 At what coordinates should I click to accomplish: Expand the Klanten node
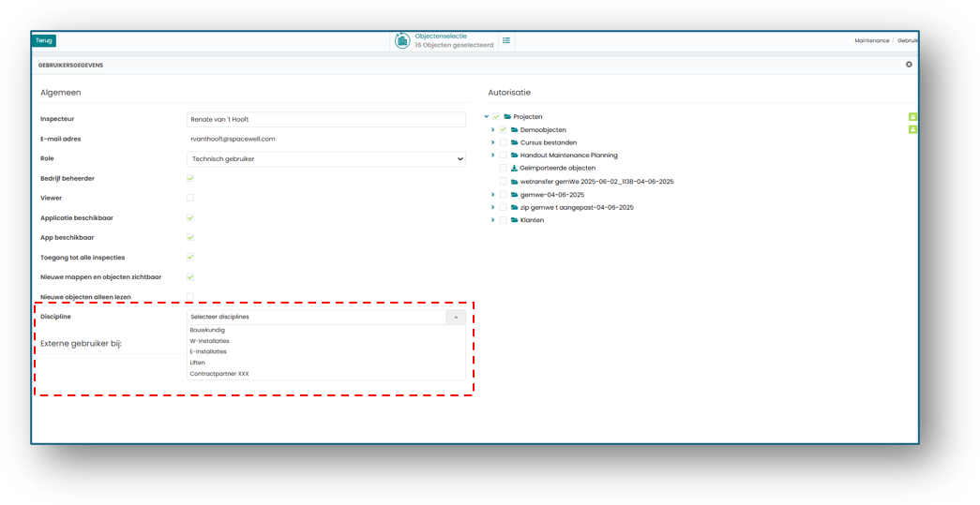pyautogui.click(x=493, y=220)
